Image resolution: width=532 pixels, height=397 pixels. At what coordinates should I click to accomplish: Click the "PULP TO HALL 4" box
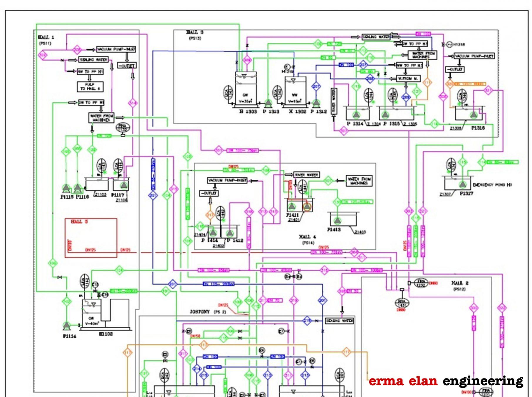click(90, 86)
